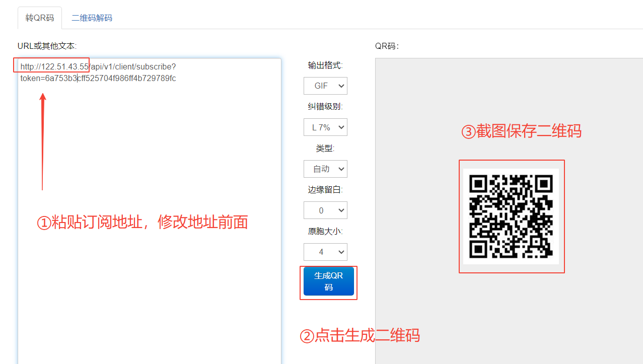Click the 纠错级别 label
The width and height of the screenshot is (643, 364).
click(325, 107)
